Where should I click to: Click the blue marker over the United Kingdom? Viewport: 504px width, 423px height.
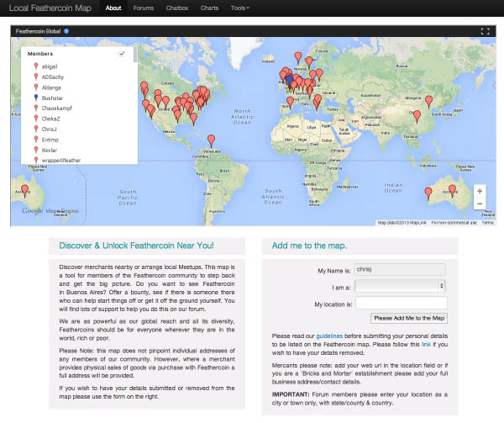point(290,82)
